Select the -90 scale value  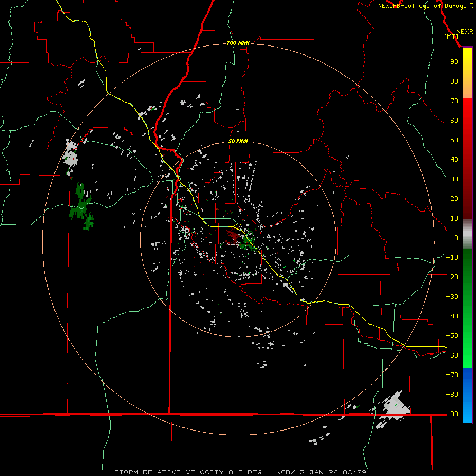coord(452,414)
